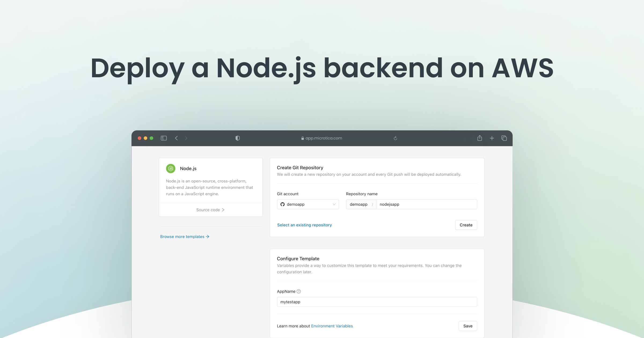Open a new tab with the plus icon
Viewport: 644px width, 338px height.
[492, 138]
